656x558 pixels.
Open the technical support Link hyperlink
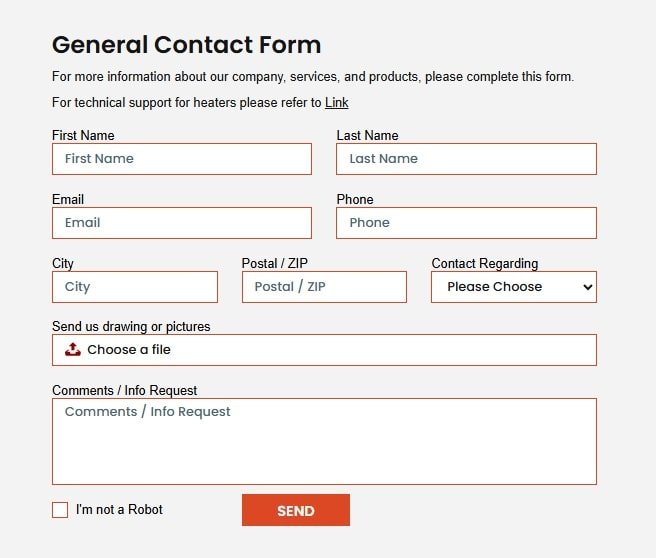336,103
